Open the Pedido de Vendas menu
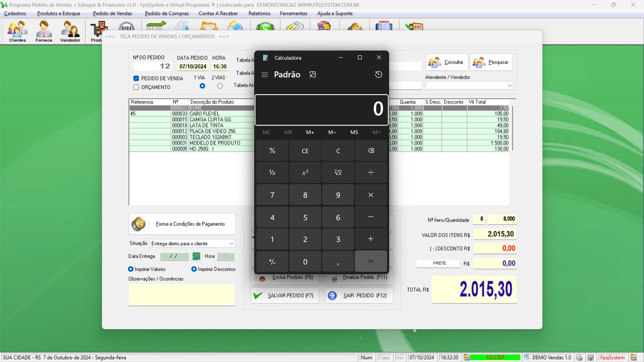 tap(112, 13)
